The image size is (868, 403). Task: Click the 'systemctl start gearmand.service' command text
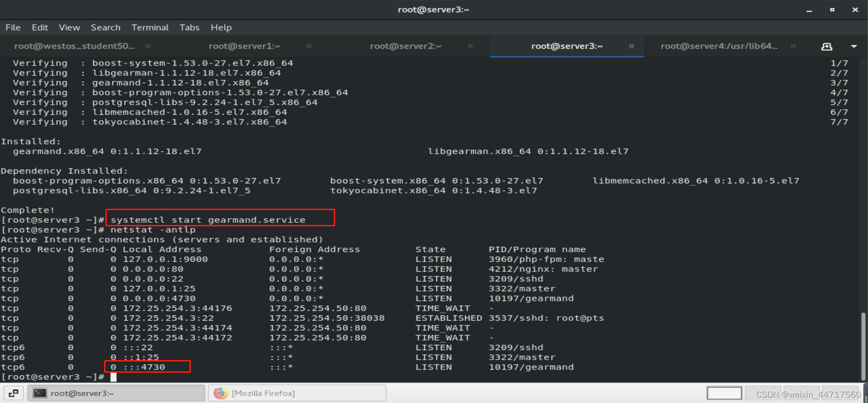208,220
